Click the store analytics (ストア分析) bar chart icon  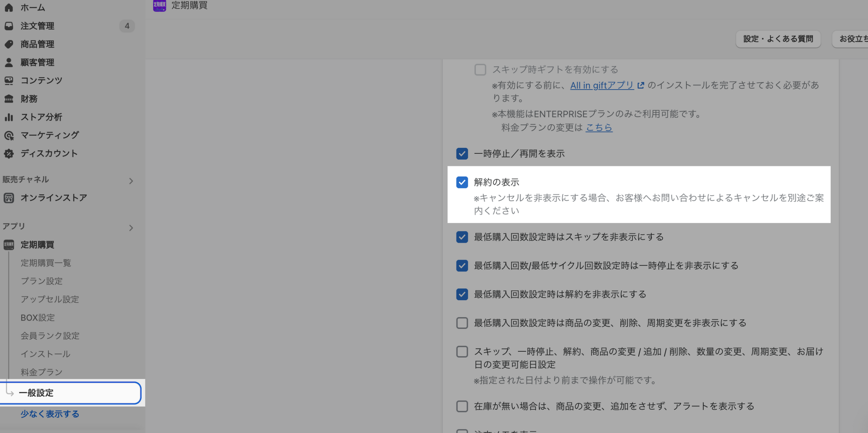pos(9,117)
